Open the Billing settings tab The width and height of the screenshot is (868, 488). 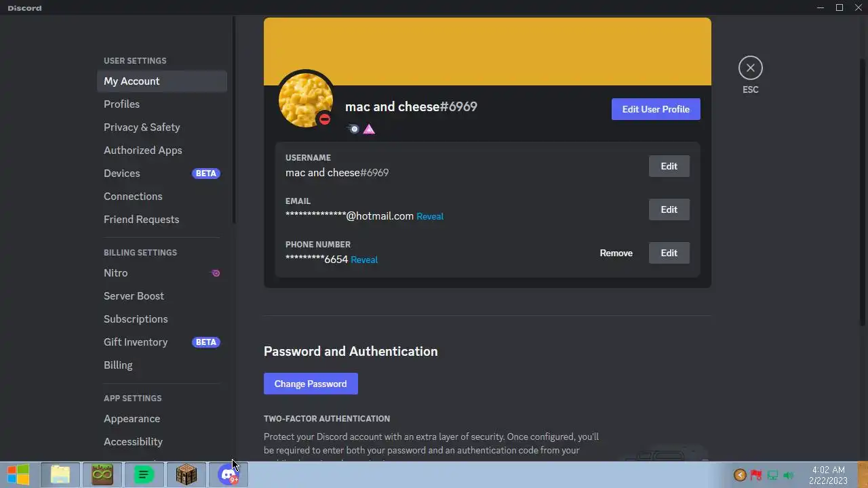coord(162,365)
